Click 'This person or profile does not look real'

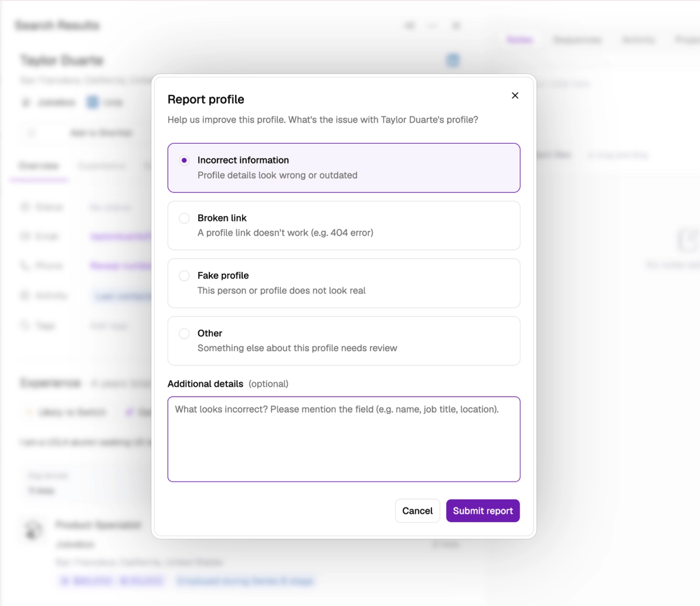[281, 291]
